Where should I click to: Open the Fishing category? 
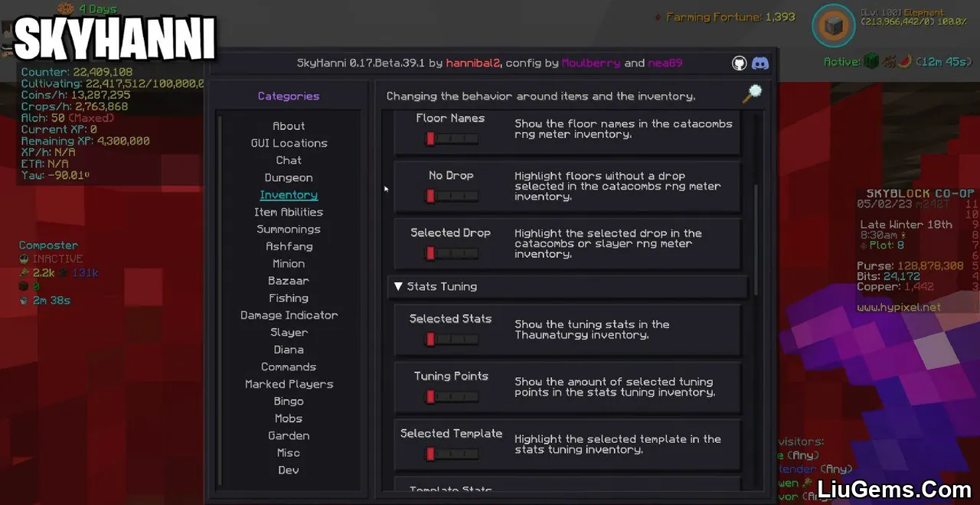pos(289,298)
